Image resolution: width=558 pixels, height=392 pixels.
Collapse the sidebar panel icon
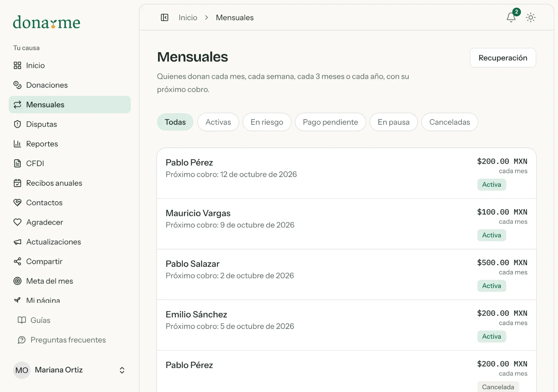pos(165,17)
